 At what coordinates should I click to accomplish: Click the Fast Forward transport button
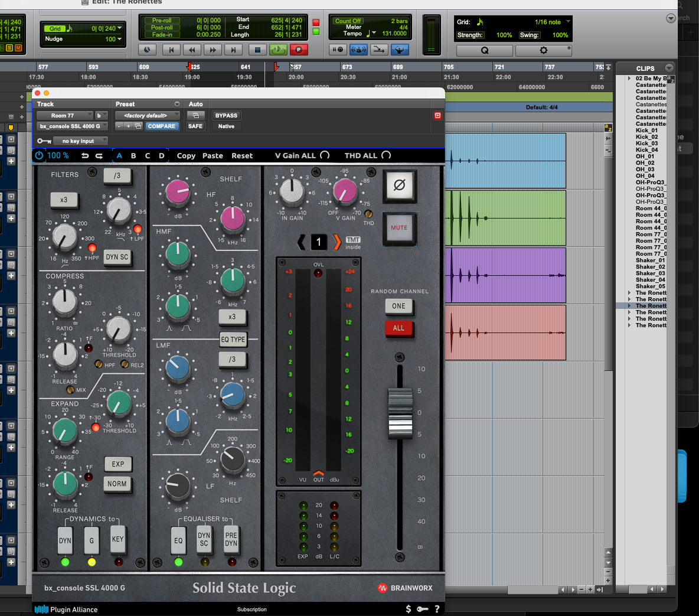point(213,50)
